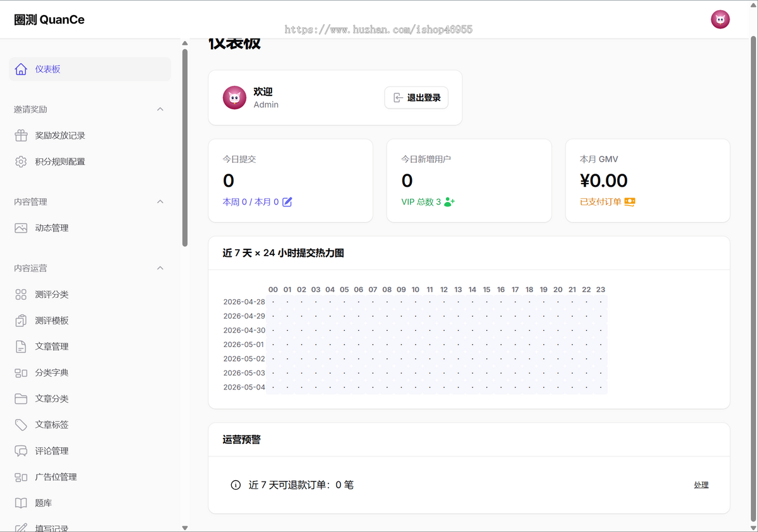Click the user avatar in top-right header
Viewport: 758px width, 532px height.
[720, 20]
